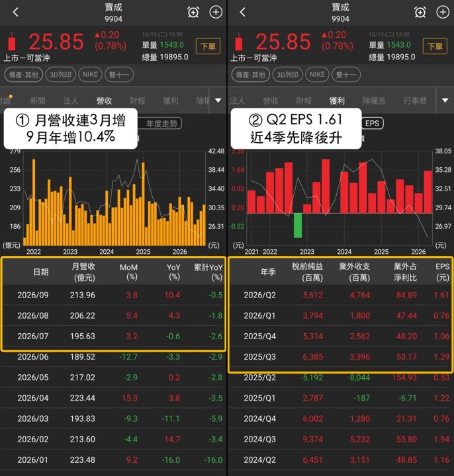
Task: Switch to 財報 tab in right panel
Action: (x=304, y=100)
